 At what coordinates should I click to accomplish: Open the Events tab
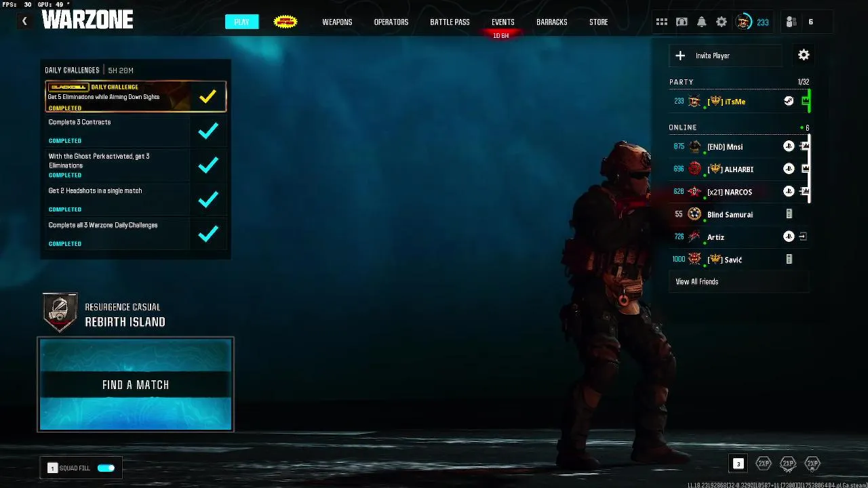[503, 22]
